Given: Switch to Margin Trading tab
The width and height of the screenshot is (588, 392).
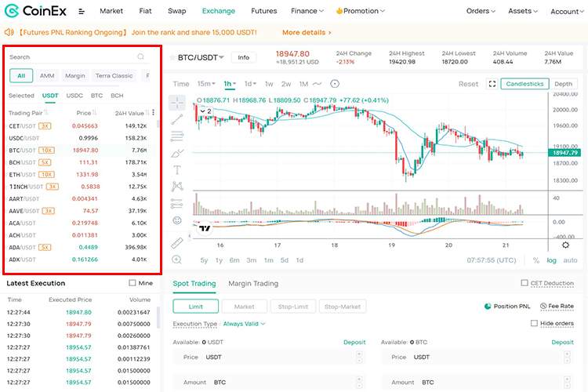Looking at the screenshot, I should click(253, 283).
